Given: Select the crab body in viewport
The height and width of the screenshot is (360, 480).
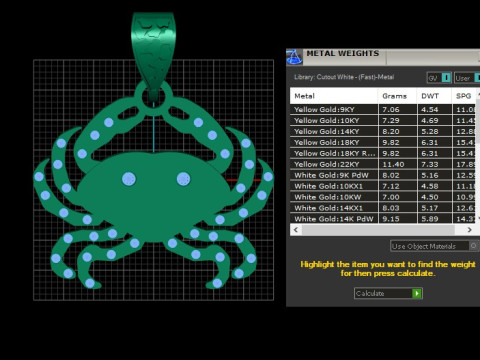Looking at the screenshot, I should [153, 197].
